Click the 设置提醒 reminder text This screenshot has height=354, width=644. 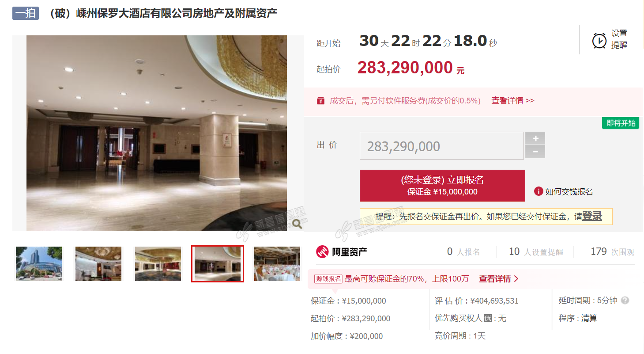(619, 39)
